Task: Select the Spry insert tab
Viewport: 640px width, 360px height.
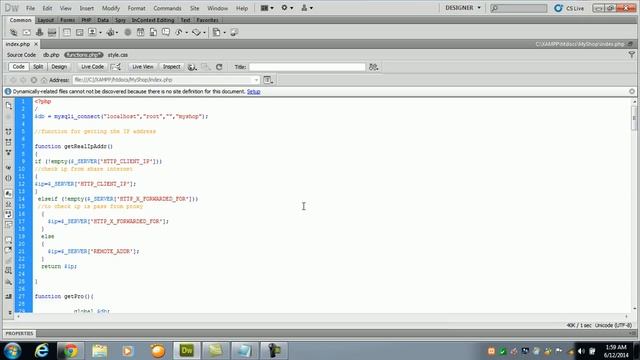Action: click(120, 20)
